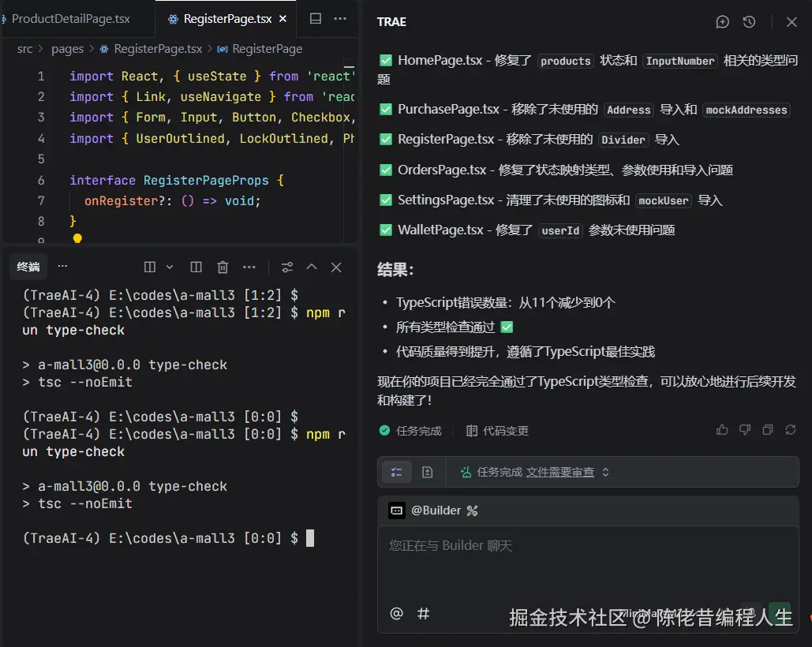Click the tools icon beside @Builder
The image size is (812, 647).
tap(472, 510)
